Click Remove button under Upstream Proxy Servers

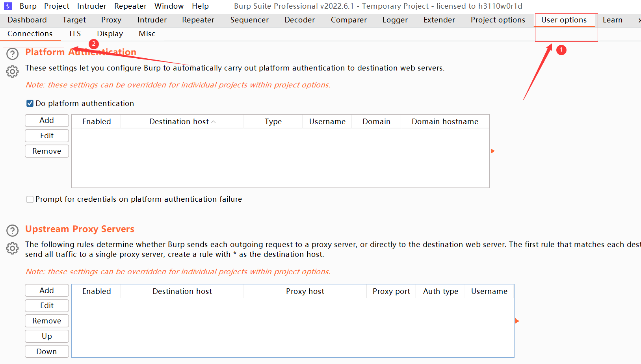[x=47, y=321]
